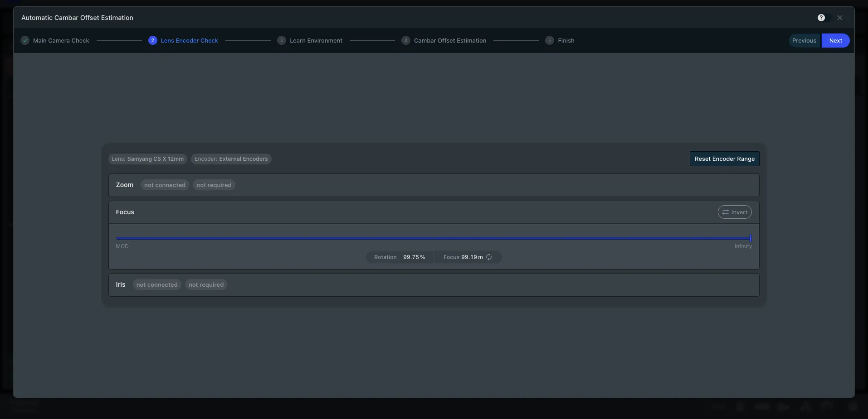
Task: Open the help question mark icon
Action: pyautogui.click(x=821, y=18)
